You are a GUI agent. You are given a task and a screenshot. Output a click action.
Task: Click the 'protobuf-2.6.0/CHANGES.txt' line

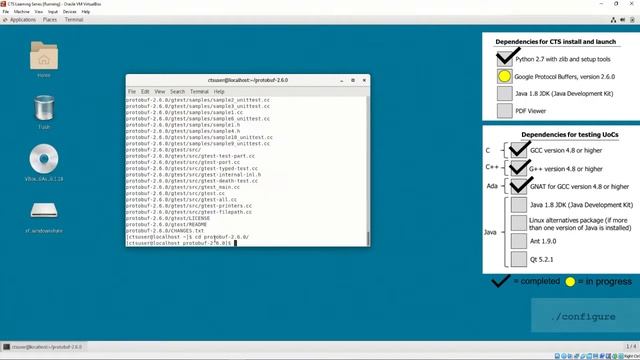[x=165, y=231]
